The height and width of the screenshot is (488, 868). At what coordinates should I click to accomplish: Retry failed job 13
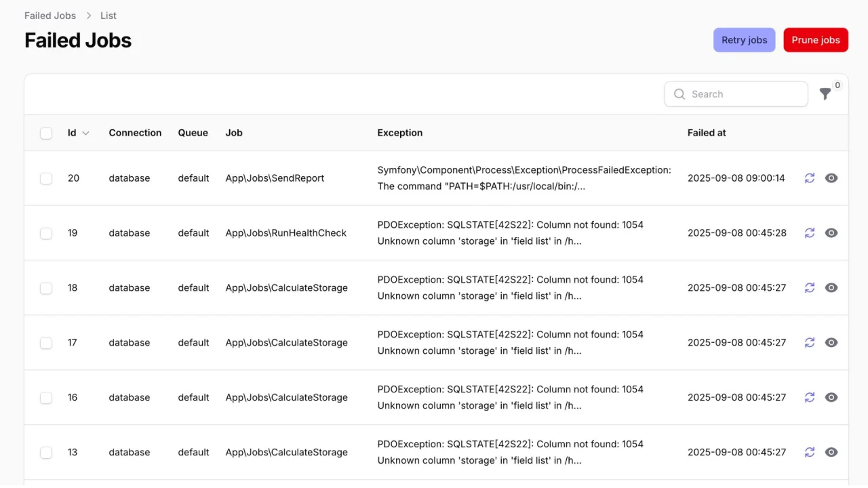810,452
